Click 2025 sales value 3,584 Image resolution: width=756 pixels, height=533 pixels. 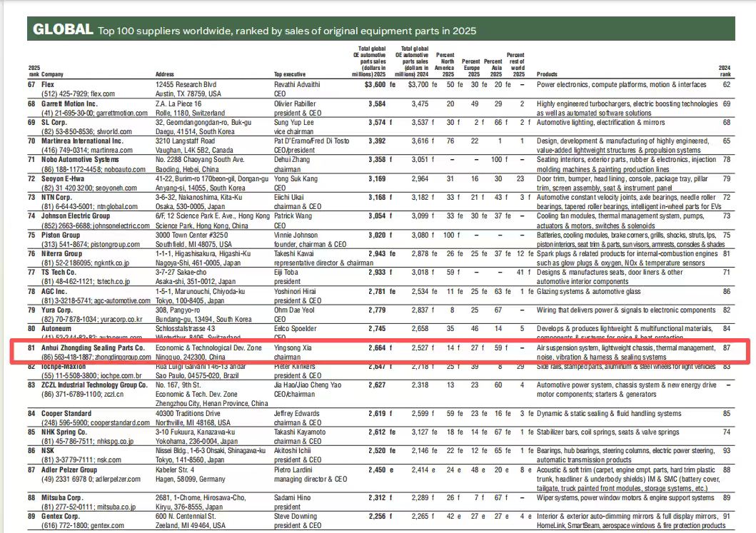point(377,103)
